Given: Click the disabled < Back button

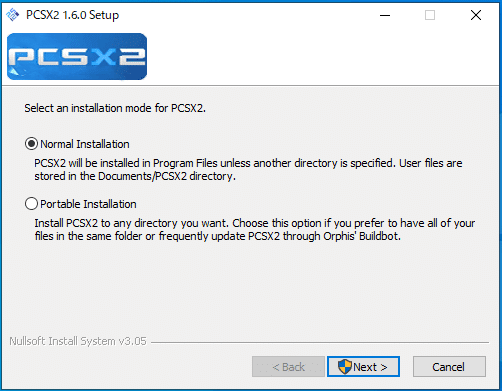Looking at the screenshot, I should pos(288,367).
